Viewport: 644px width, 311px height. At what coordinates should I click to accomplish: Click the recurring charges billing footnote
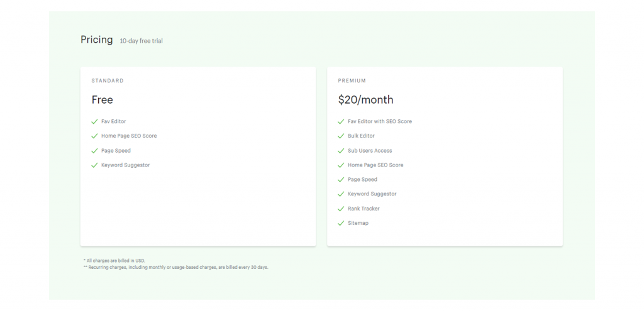click(x=176, y=267)
